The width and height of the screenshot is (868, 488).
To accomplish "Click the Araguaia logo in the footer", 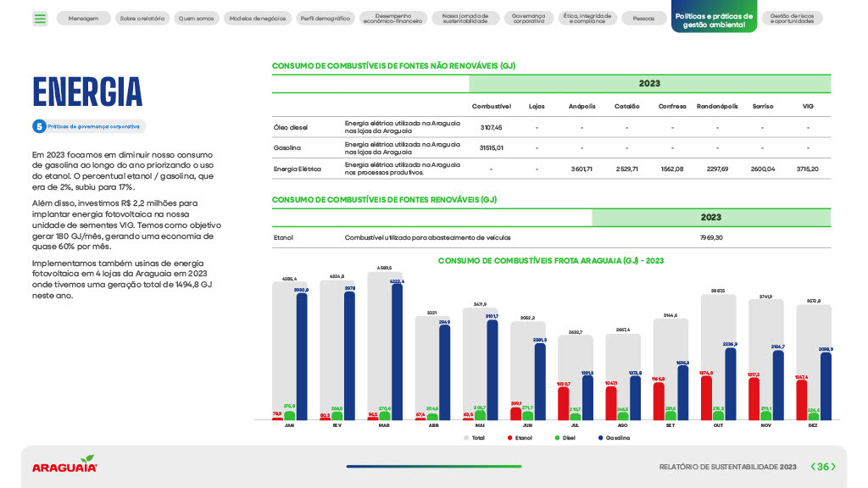I will (x=64, y=464).
